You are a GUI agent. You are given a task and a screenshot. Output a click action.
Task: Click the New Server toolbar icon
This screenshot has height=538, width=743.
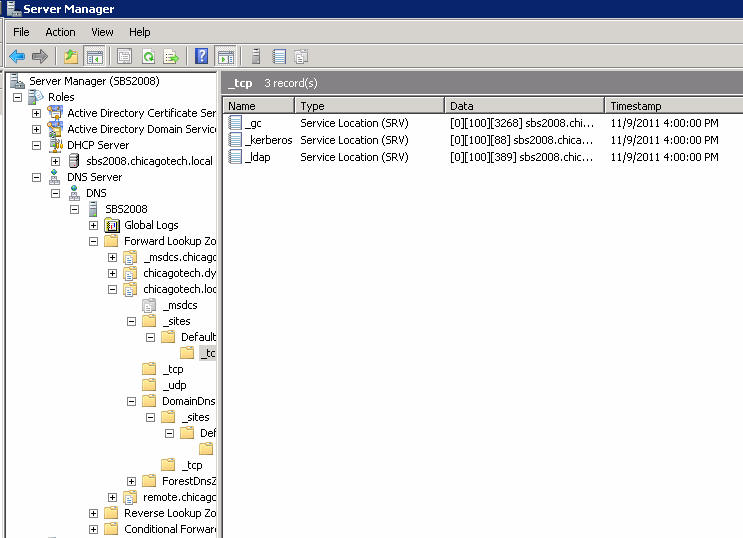[x=256, y=56]
